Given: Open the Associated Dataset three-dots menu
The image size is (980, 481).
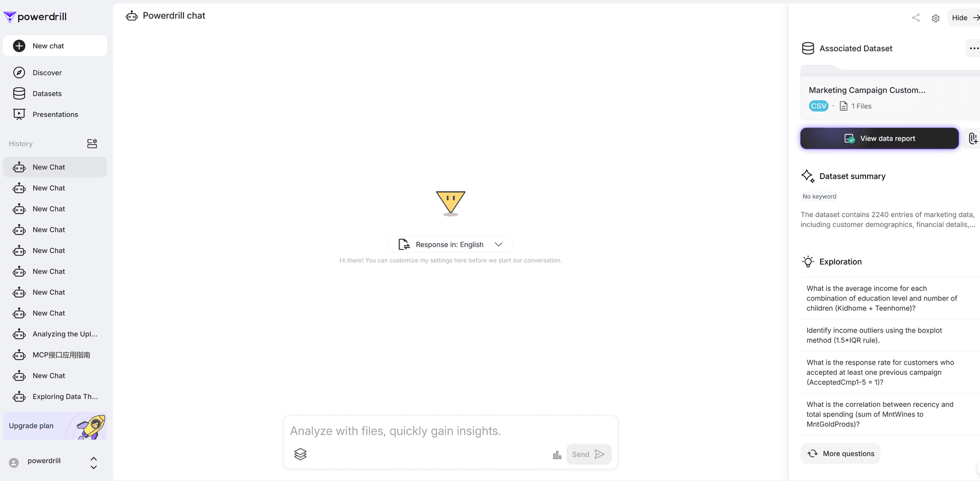Looking at the screenshot, I should [974, 48].
